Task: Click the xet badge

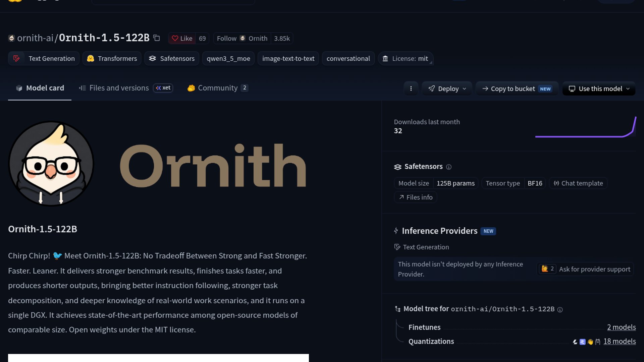Action: point(163,88)
